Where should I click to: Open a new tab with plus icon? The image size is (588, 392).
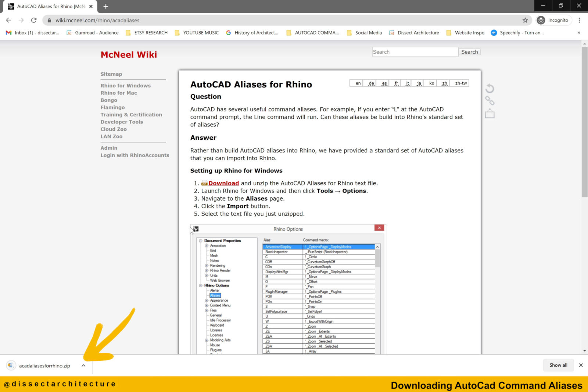(x=106, y=7)
